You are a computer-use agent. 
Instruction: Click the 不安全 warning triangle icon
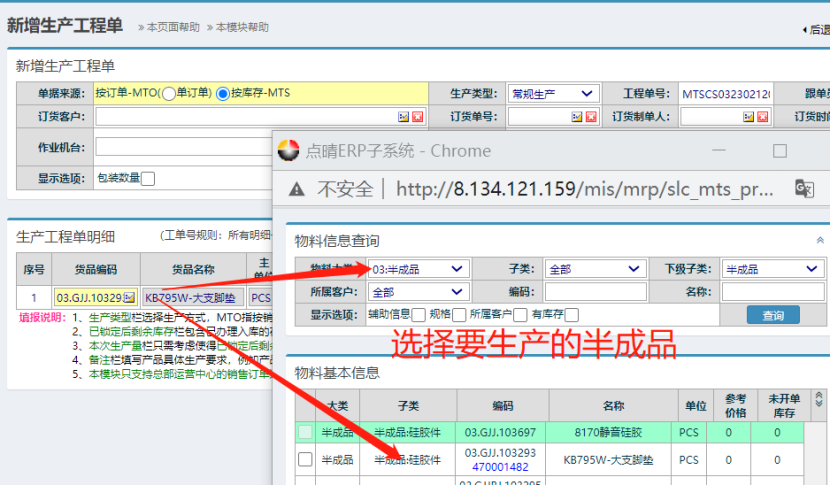(297, 189)
